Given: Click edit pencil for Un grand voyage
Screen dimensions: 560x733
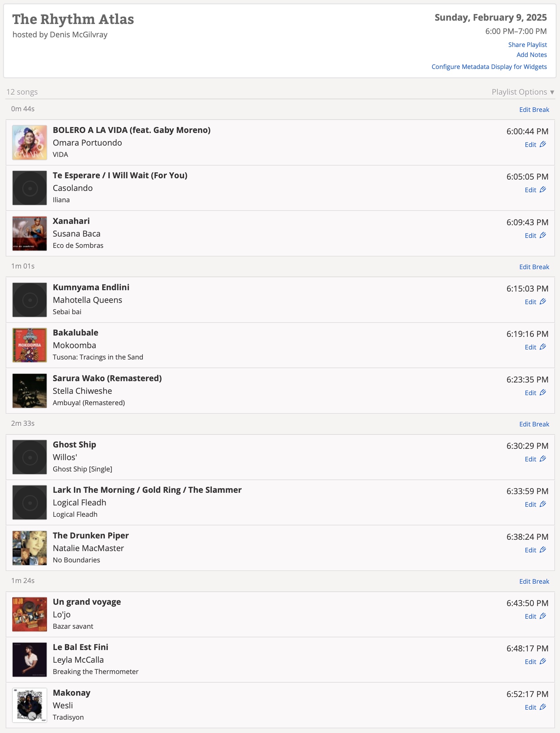Looking at the screenshot, I should (543, 616).
